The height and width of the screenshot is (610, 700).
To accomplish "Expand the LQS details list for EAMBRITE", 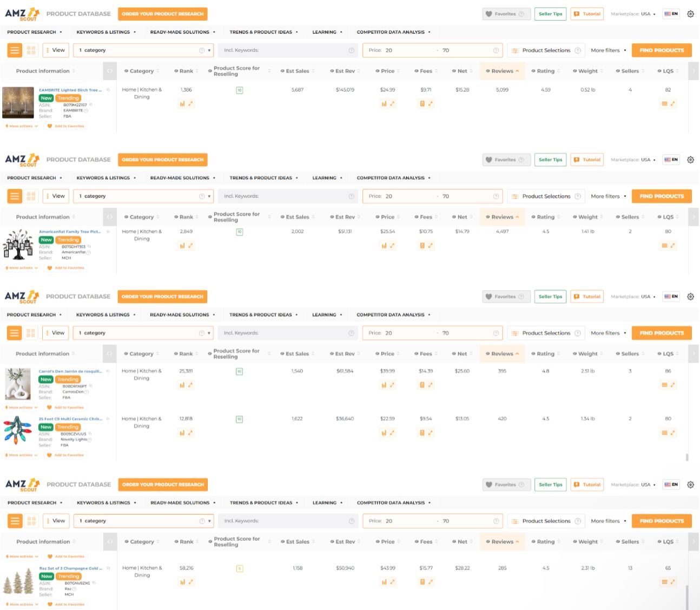I will click(x=665, y=103).
